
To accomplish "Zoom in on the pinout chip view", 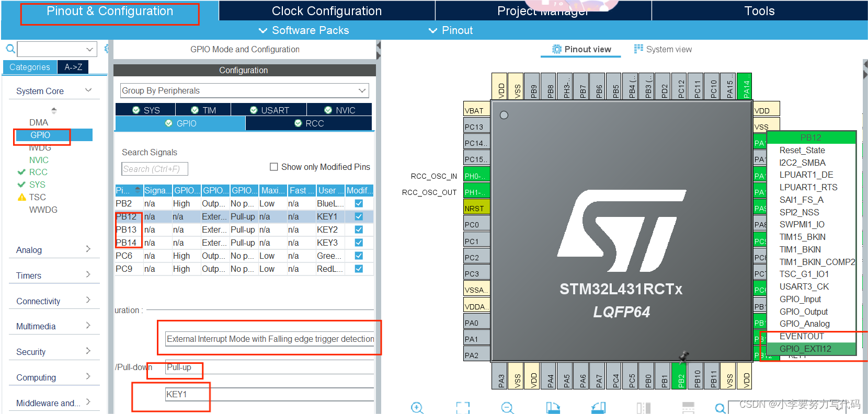I will (x=417, y=408).
